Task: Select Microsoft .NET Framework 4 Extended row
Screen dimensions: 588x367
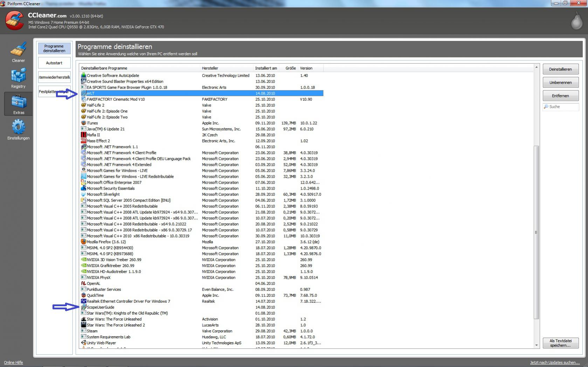Action: (x=202, y=165)
